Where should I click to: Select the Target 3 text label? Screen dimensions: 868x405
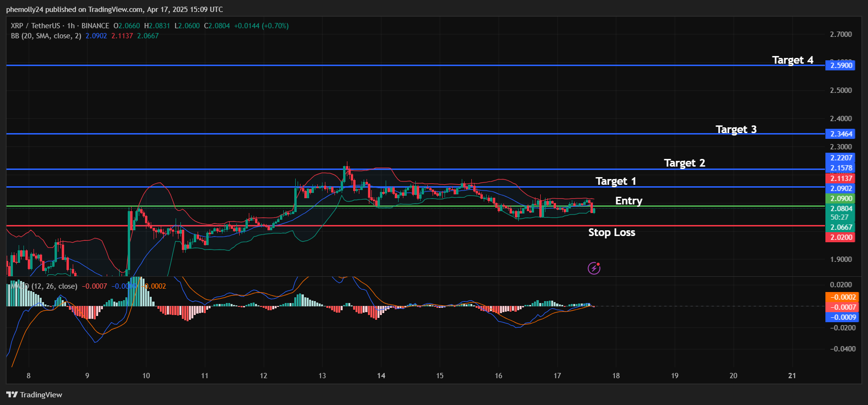click(736, 129)
